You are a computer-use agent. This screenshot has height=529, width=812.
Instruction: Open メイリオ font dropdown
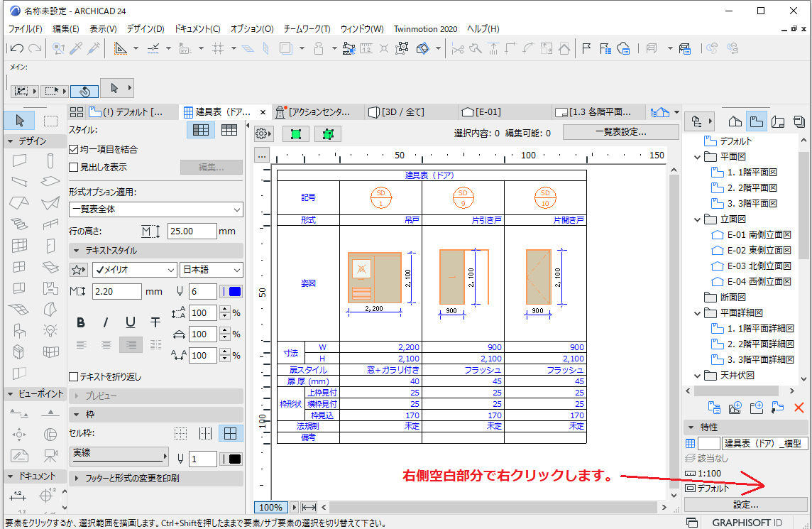coord(135,270)
